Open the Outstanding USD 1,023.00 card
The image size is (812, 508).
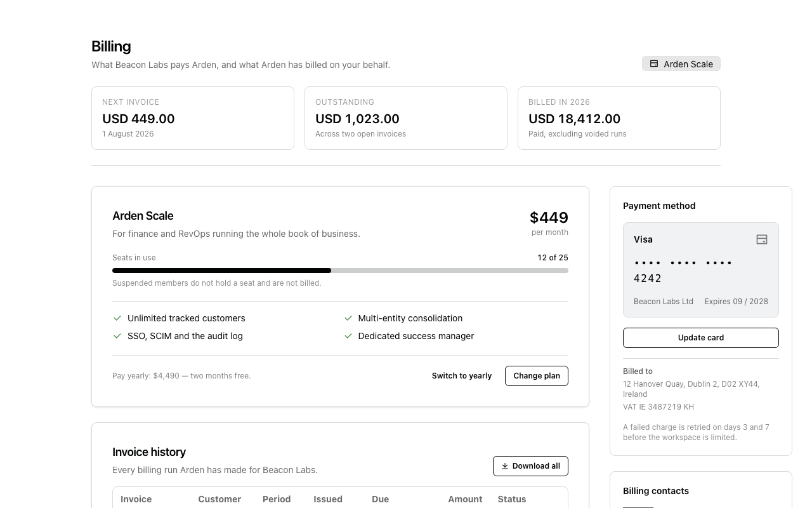click(406, 118)
